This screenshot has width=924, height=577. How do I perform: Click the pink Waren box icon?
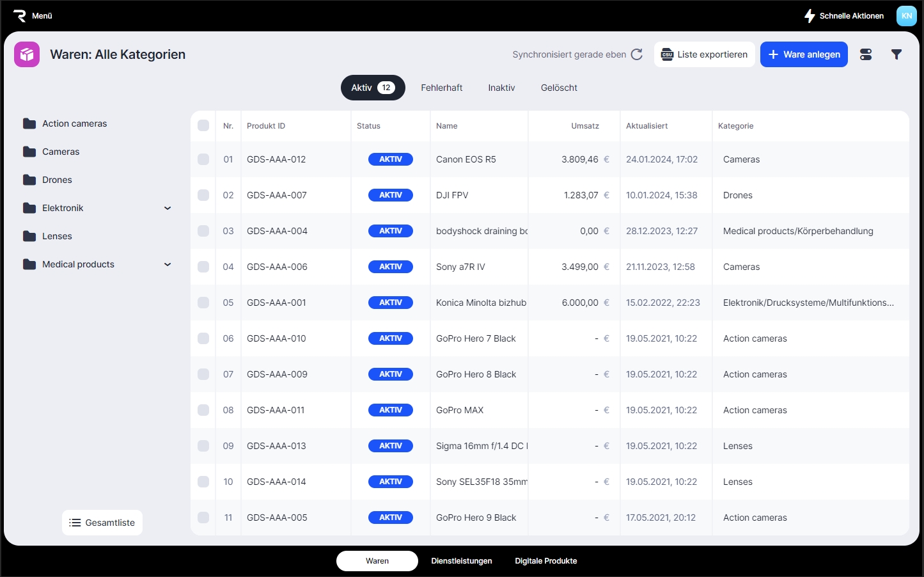[27, 54]
